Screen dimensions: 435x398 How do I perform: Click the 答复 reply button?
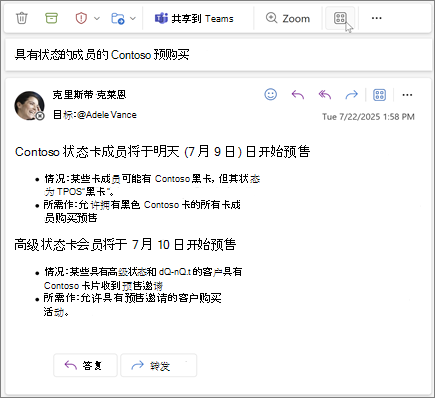point(85,365)
